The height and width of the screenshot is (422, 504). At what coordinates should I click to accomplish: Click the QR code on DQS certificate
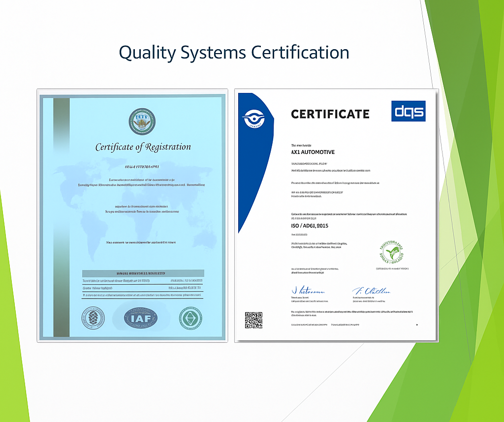tap(253, 320)
